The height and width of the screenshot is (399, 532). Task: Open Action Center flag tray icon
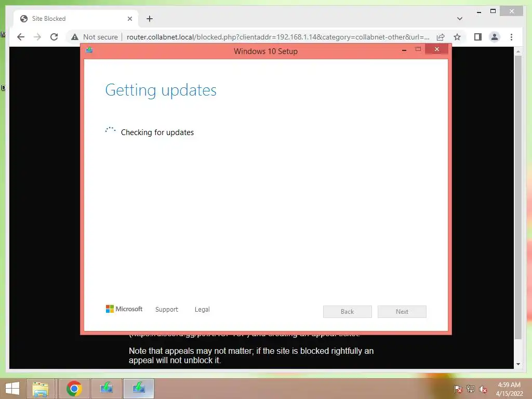458,389
